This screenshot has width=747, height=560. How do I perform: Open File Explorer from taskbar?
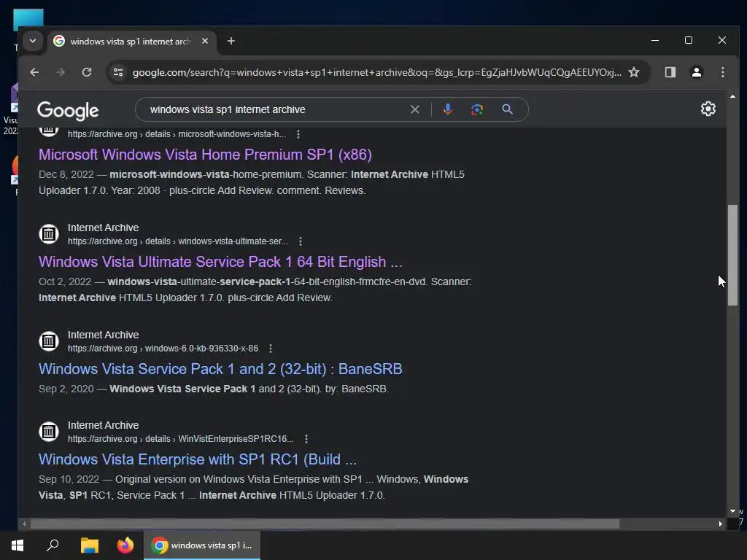pyautogui.click(x=89, y=545)
